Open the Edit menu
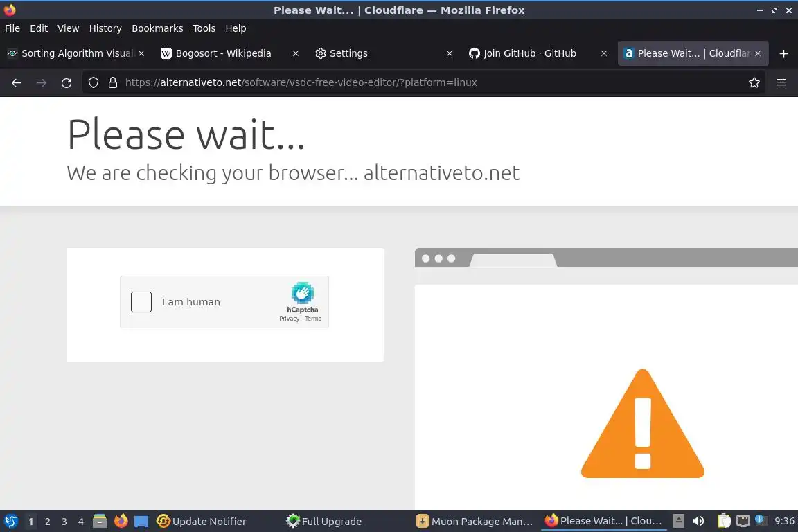The width and height of the screenshot is (798, 532). tap(39, 28)
